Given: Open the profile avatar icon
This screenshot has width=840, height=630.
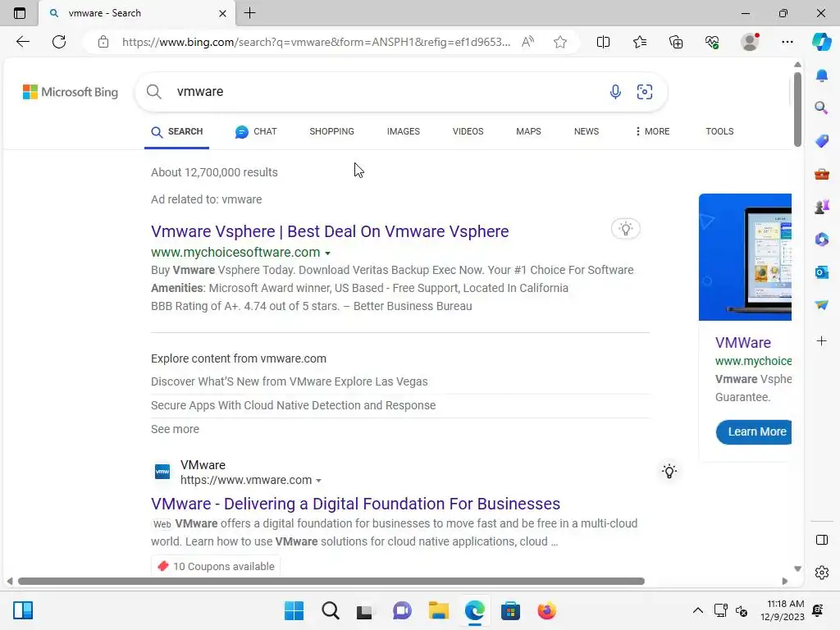Looking at the screenshot, I should (750, 42).
